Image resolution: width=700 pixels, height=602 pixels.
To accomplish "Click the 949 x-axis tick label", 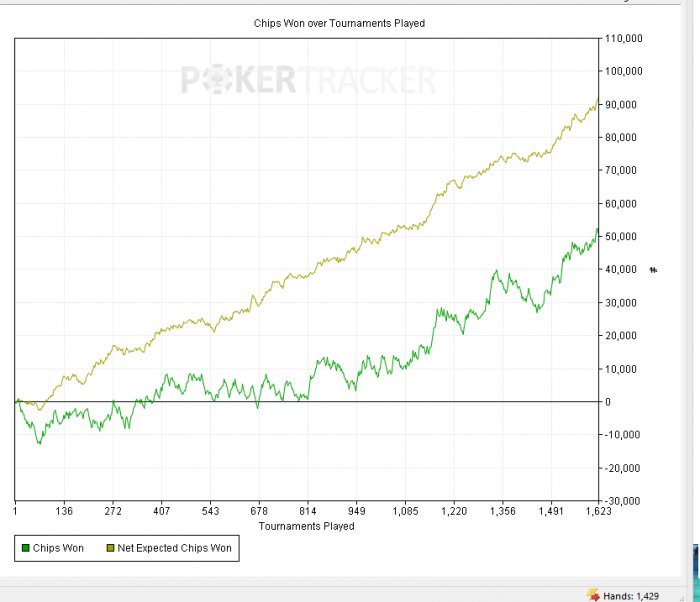I will (x=356, y=511).
